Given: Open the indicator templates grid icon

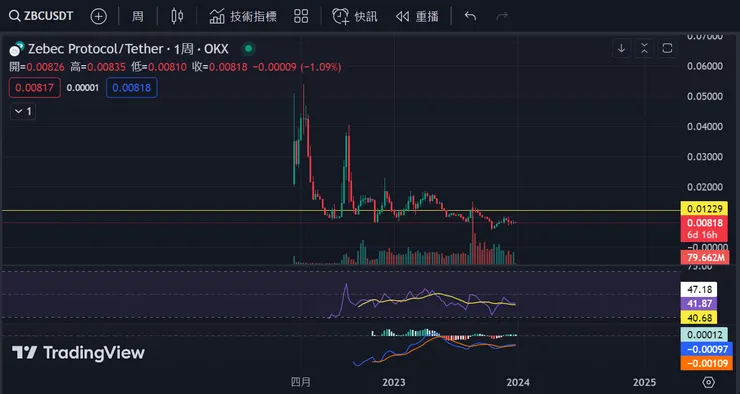Looking at the screenshot, I should pyautogui.click(x=301, y=17).
